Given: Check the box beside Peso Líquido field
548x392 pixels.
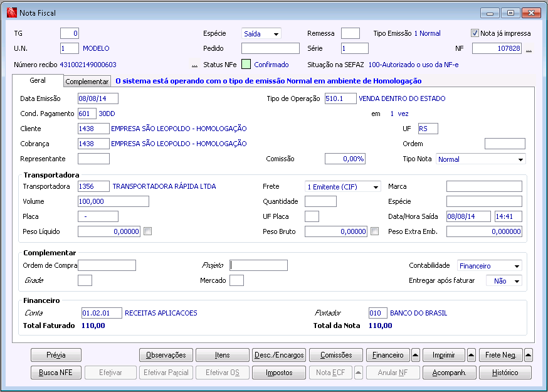Looking at the screenshot, I should click(x=147, y=231).
